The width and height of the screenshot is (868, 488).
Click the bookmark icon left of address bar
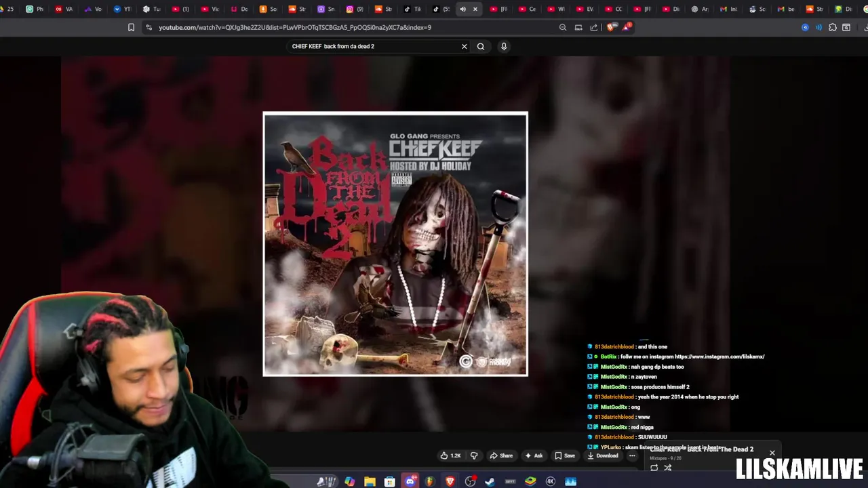coord(131,27)
